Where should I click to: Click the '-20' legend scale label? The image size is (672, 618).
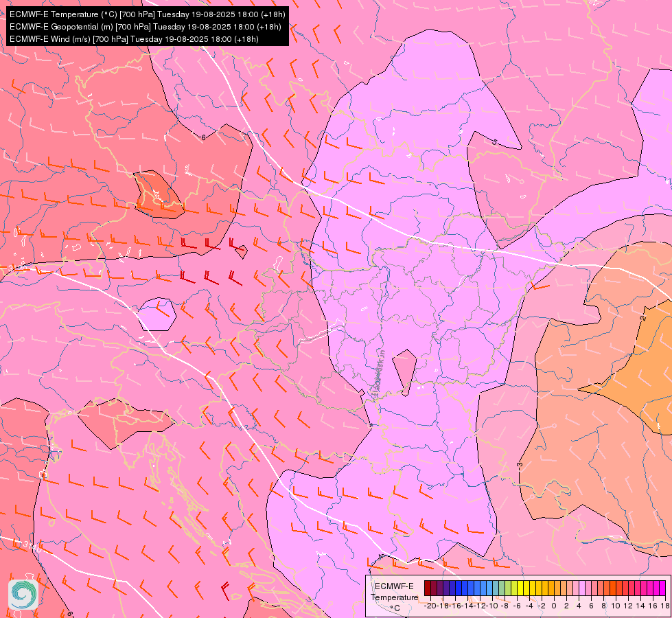point(430,606)
